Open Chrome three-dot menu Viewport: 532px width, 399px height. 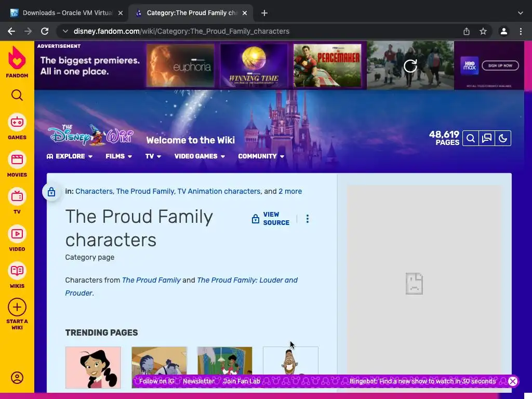(521, 31)
